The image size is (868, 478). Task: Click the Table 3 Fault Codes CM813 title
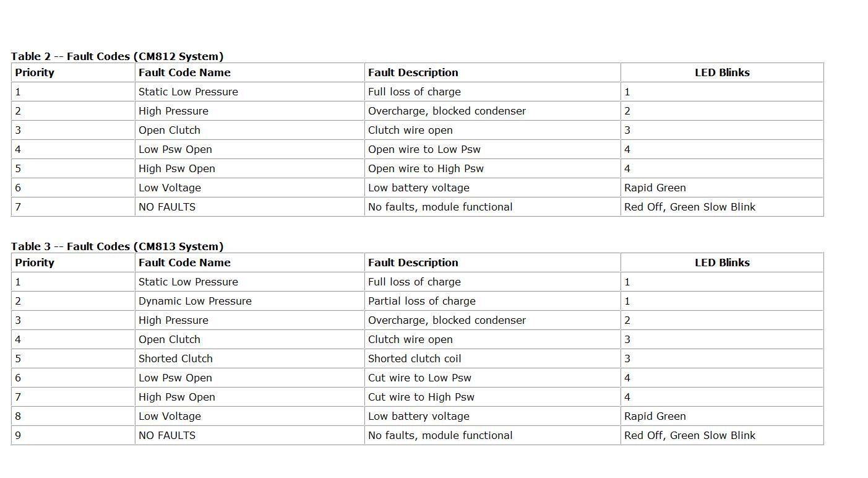[117, 246]
